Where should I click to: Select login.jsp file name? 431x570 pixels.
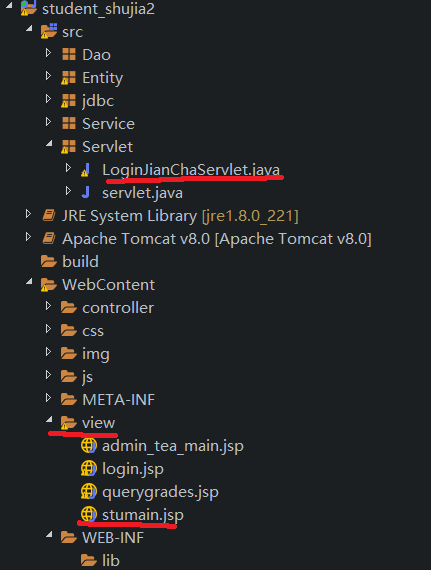point(133,469)
